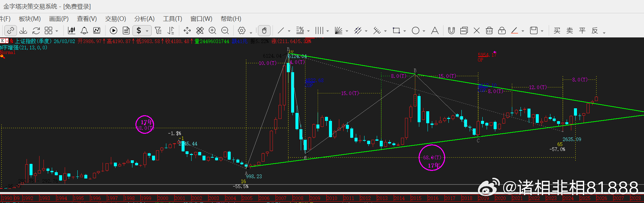
Task: Open the 画面(P) menu
Action: tap(59, 19)
